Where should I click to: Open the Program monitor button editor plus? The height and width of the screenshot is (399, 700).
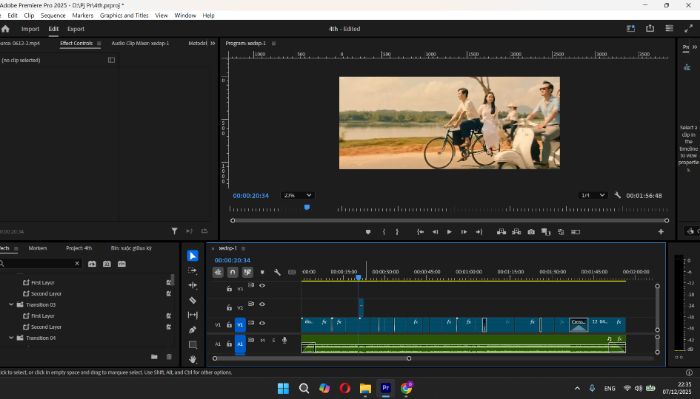[x=661, y=232]
